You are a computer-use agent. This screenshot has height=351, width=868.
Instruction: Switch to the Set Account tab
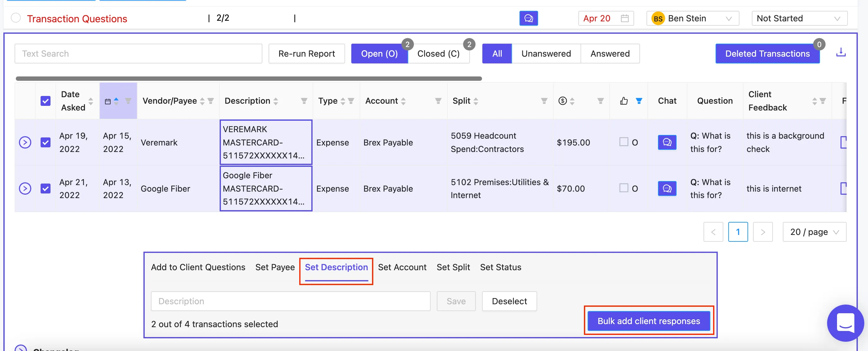tap(402, 267)
